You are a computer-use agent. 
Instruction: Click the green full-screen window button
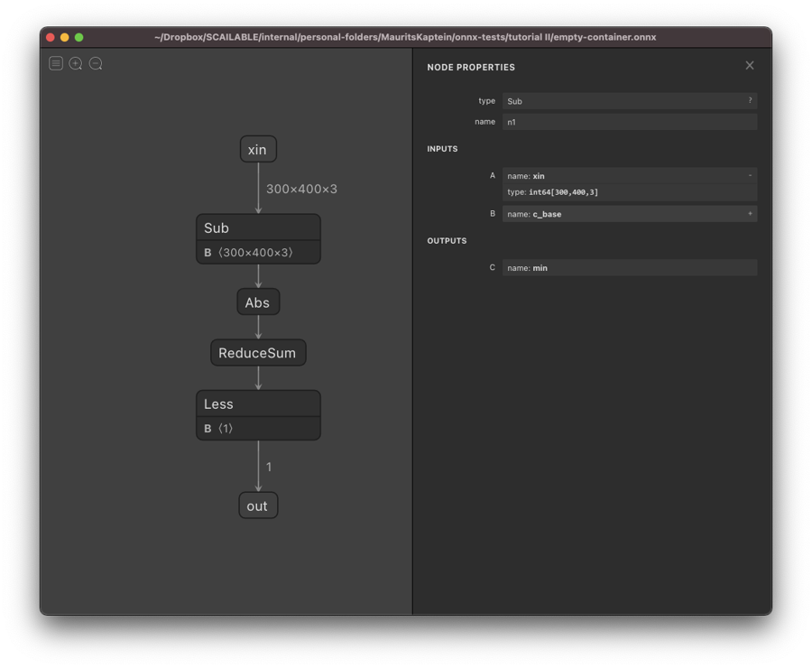point(78,37)
